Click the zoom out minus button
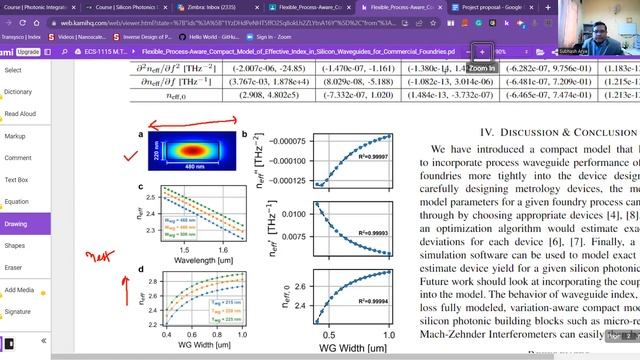Viewport: 640px width, 360px height. pyautogui.click(x=468, y=52)
